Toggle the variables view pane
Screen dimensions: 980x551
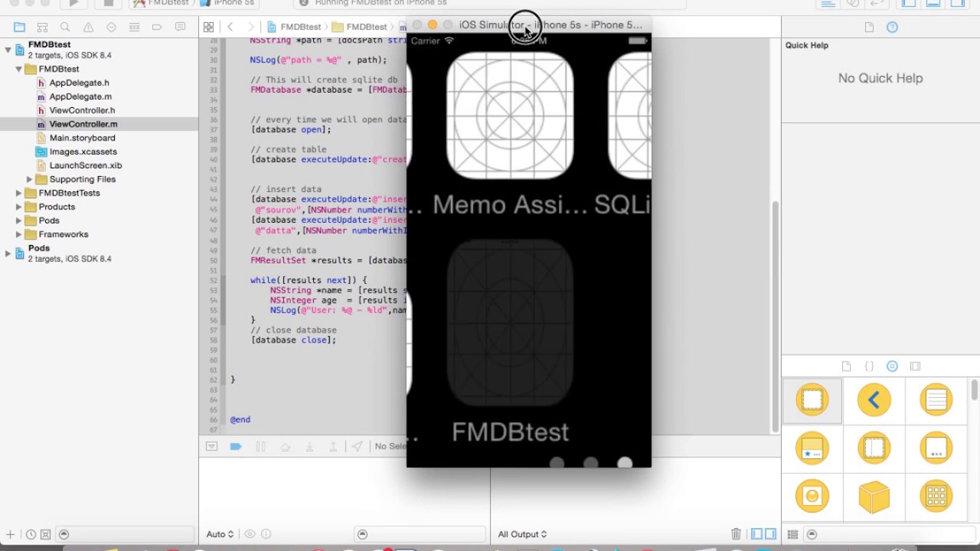[x=757, y=534]
